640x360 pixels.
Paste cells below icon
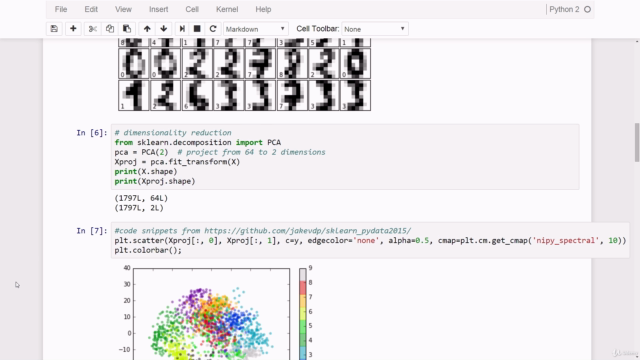point(127,29)
